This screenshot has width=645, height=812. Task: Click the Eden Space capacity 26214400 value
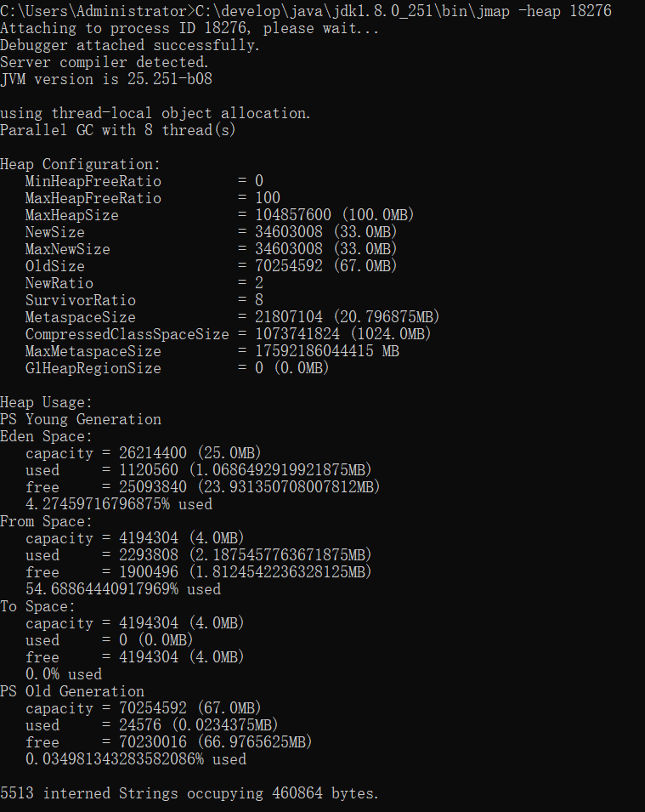tap(153, 452)
